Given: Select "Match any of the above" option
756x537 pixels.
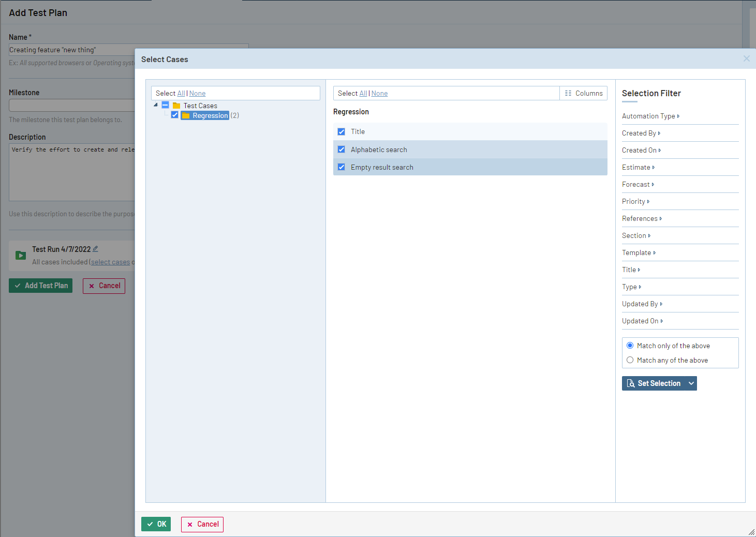Looking at the screenshot, I should (630, 360).
